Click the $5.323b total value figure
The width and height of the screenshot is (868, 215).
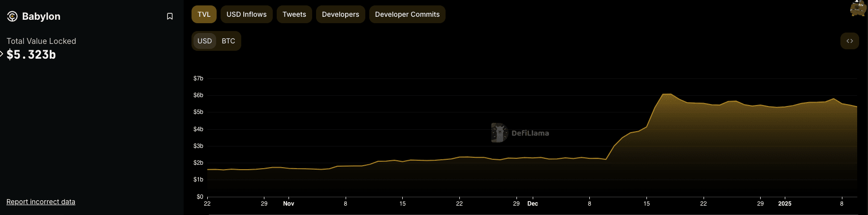31,55
